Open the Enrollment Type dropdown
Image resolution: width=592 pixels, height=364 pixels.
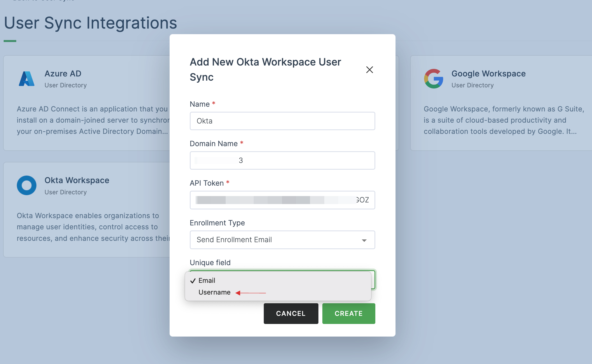tap(282, 240)
